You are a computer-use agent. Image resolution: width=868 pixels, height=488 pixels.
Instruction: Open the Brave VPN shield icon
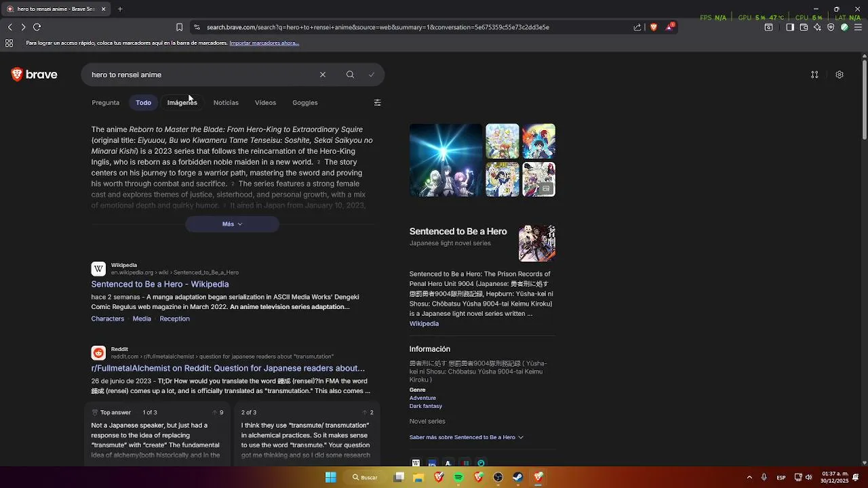pos(831,27)
